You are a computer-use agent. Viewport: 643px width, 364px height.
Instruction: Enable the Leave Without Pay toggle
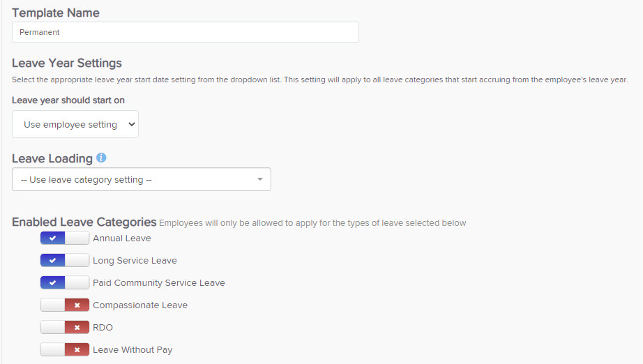(65, 349)
